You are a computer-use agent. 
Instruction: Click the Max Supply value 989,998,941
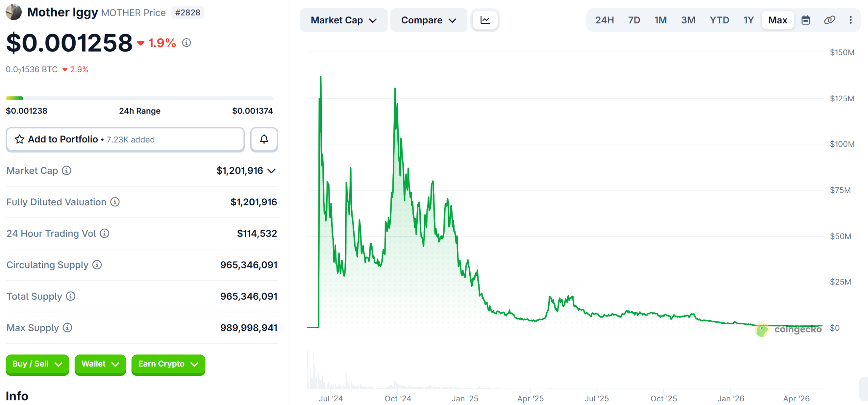[249, 328]
